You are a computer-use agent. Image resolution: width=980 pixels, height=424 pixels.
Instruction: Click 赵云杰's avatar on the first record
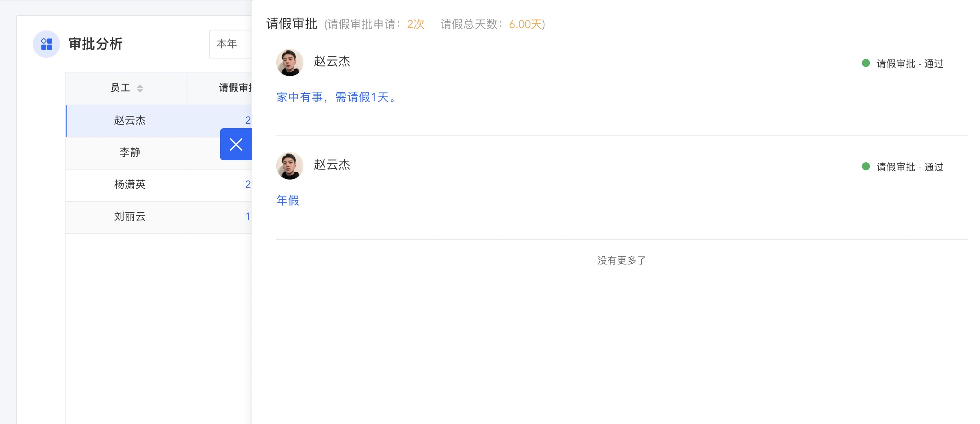pyautogui.click(x=289, y=63)
